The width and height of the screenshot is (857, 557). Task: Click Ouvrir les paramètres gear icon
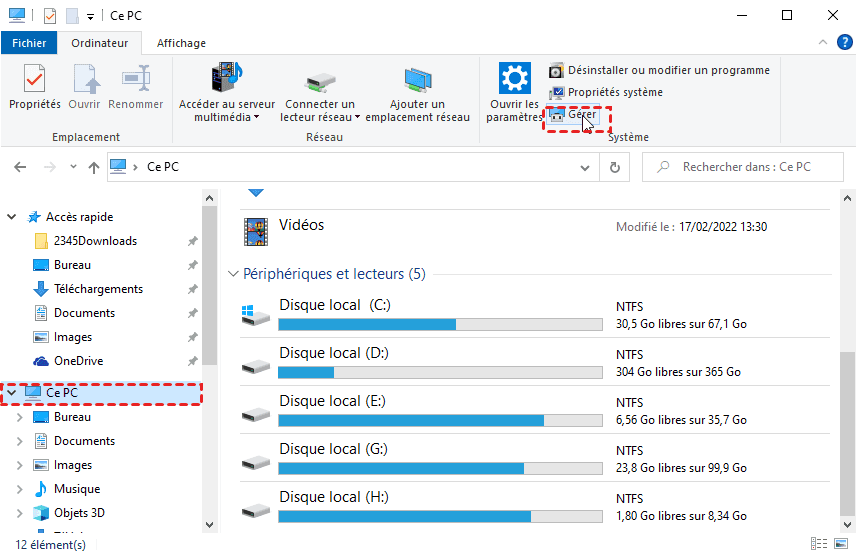(514, 79)
